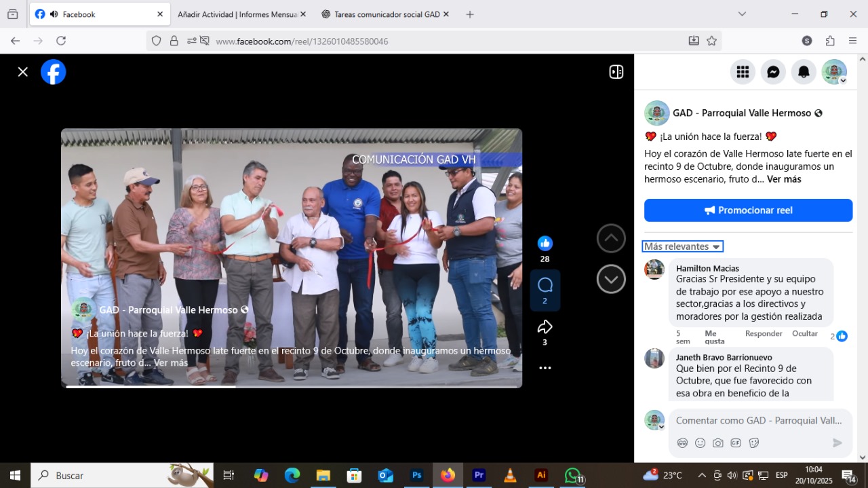Click Responder under Hamilton Macias comment
868x488 pixels.
pyautogui.click(x=764, y=333)
